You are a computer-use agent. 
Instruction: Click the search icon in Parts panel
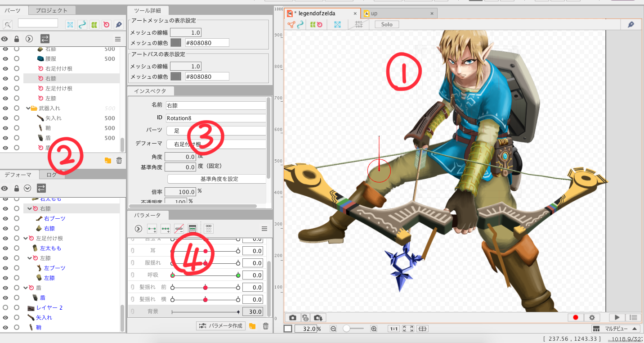pyautogui.click(x=8, y=24)
